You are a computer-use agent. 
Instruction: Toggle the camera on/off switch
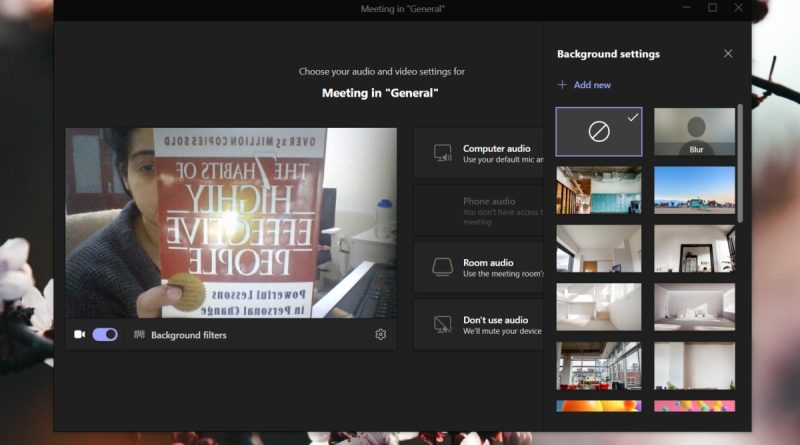coord(105,335)
